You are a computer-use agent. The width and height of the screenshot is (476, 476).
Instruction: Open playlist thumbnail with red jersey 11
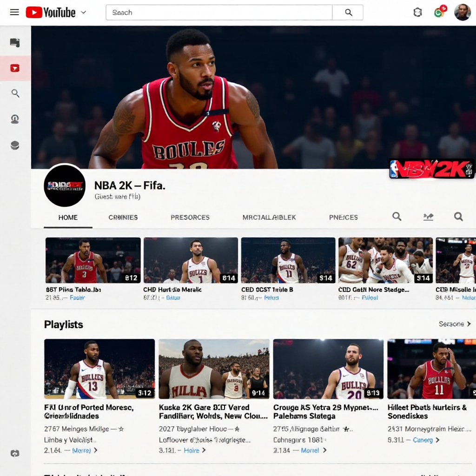pyautogui.click(x=431, y=369)
